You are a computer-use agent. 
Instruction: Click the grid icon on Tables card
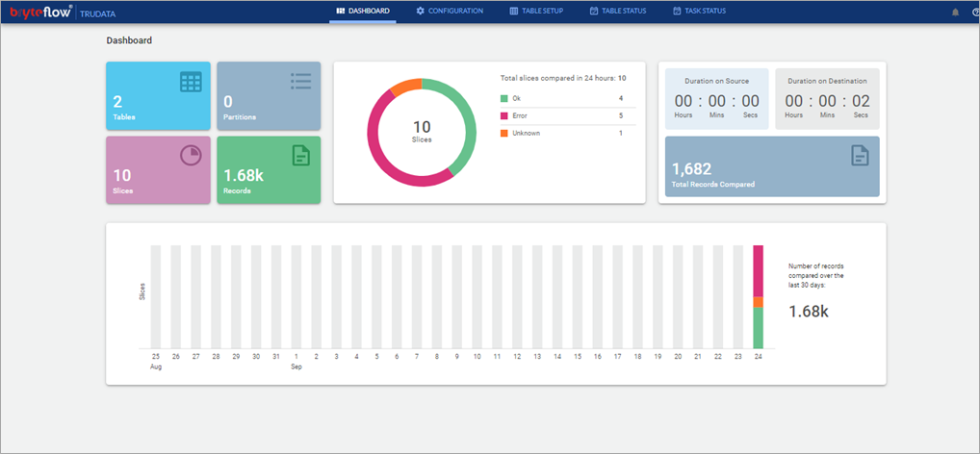(x=192, y=83)
